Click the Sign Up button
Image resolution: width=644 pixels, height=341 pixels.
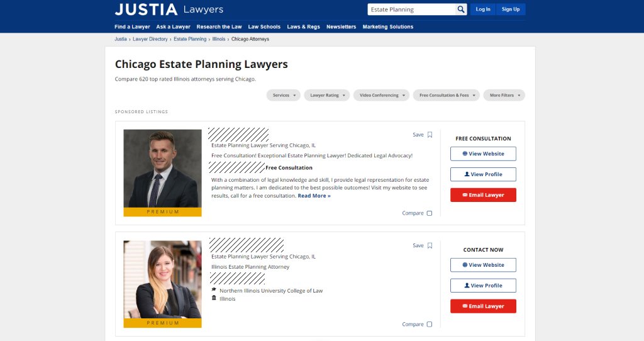point(511,9)
